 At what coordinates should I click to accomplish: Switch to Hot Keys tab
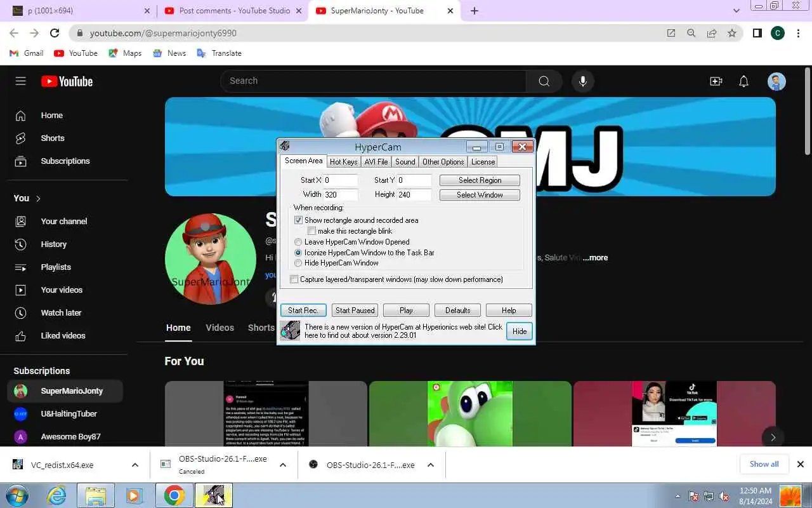click(x=343, y=162)
